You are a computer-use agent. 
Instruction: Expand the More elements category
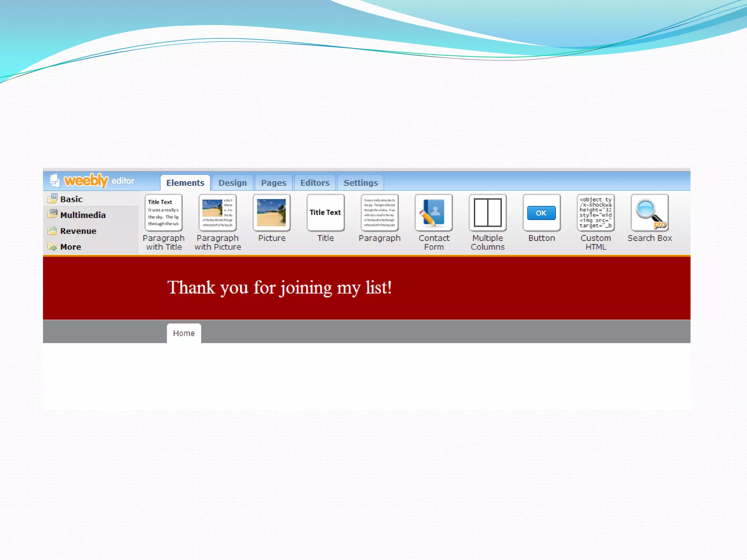click(70, 247)
